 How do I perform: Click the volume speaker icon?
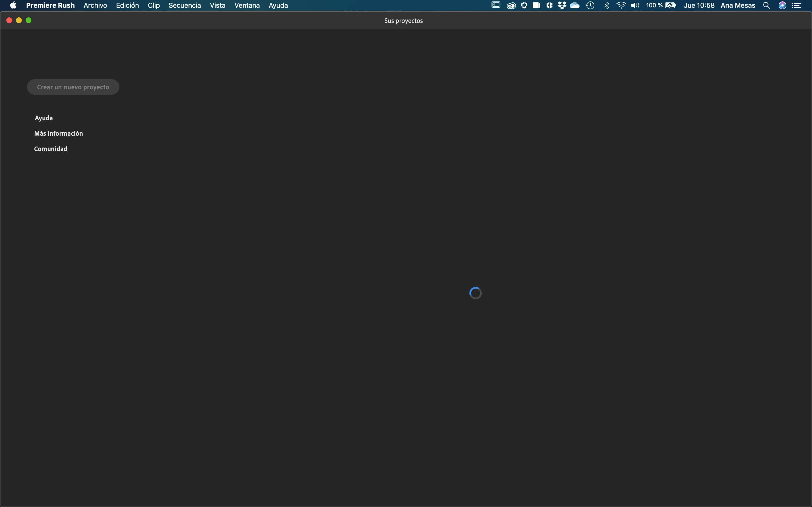click(x=635, y=5)
